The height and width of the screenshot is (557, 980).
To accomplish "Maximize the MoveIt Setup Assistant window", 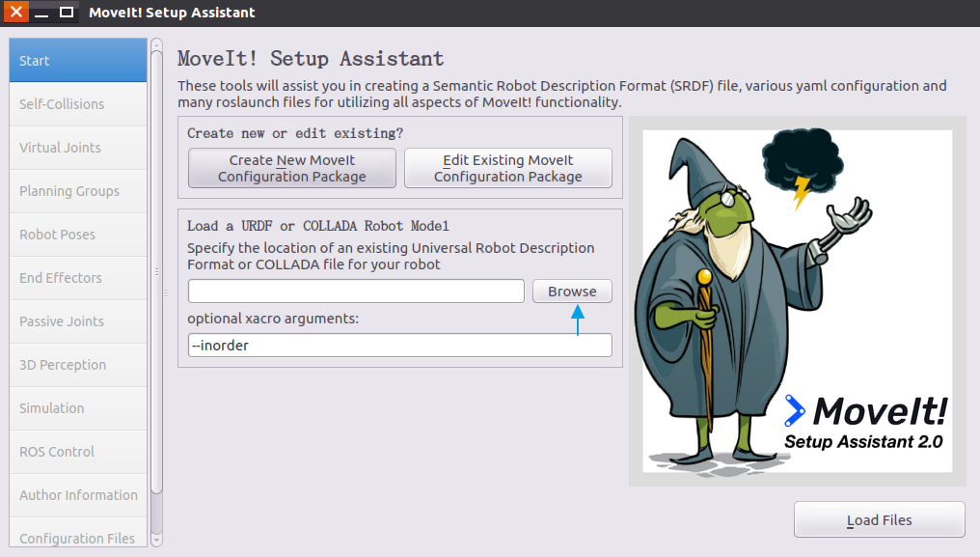I will pyautogui.click(x=67, y=12).
